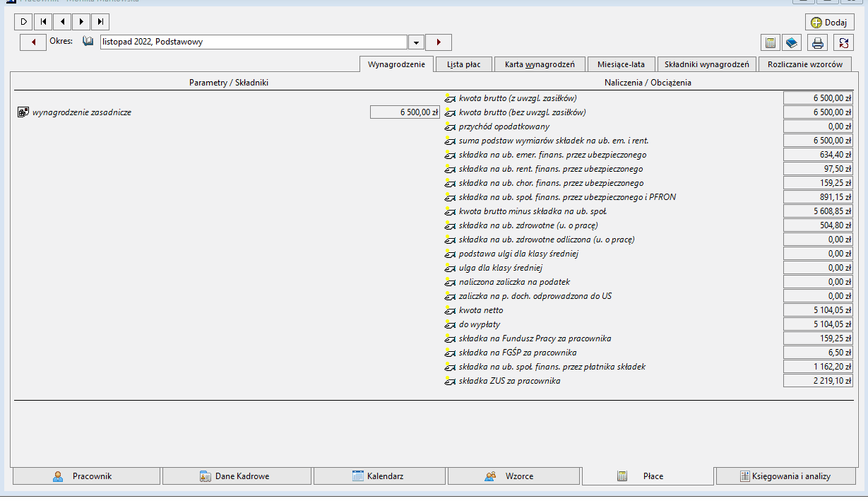Go to the first record navigation button
This screenshot has height=501, width=868.
pos(43,22)
